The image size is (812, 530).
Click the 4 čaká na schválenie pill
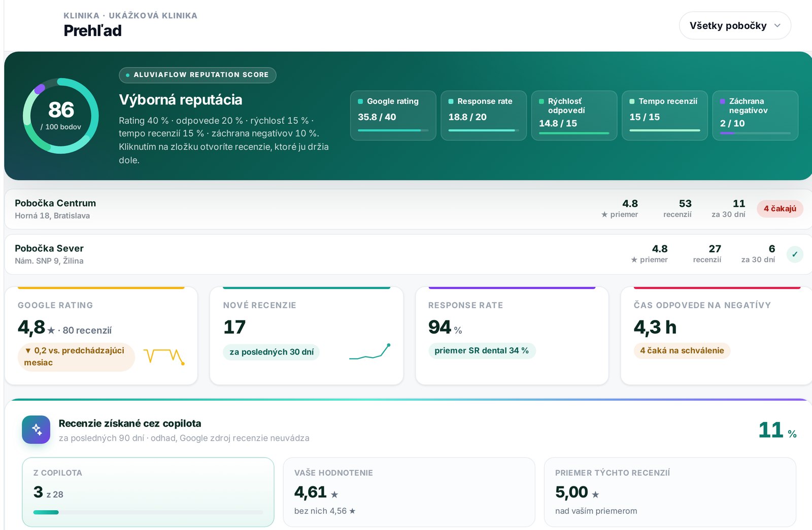[x=682, y=350]
